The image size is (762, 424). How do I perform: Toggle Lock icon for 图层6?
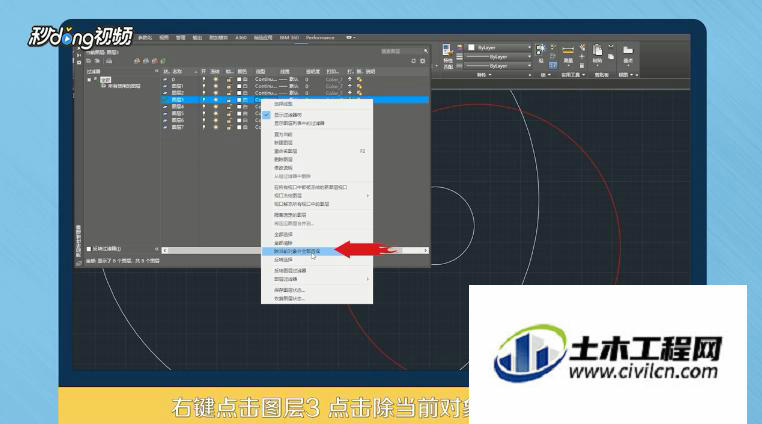[x=229, y=120]
